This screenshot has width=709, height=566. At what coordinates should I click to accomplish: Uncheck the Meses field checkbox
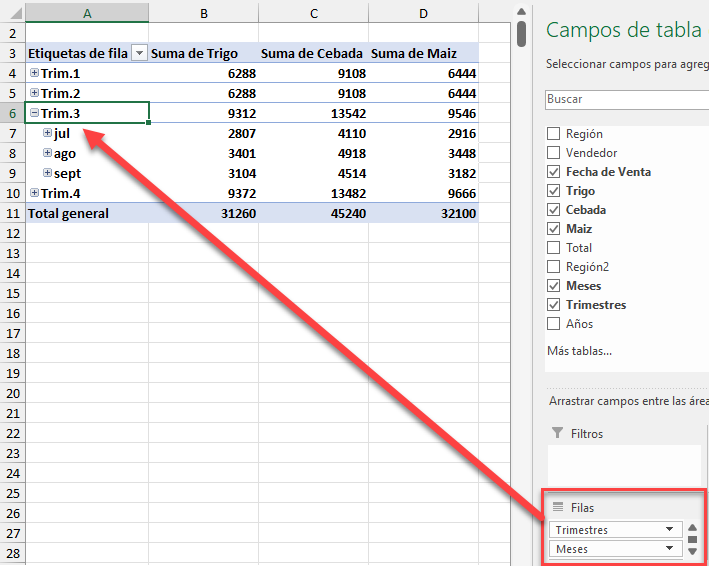click(x=553, y=286)
